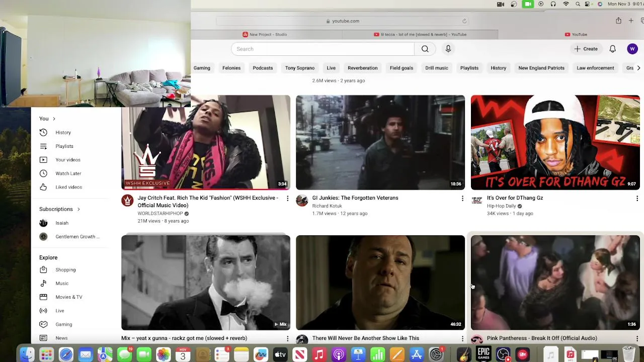Viewport: 644px width, 362px height.
Task: Open 'It's Over for DThang Gz' title link
Action: (x=515, y=198)
